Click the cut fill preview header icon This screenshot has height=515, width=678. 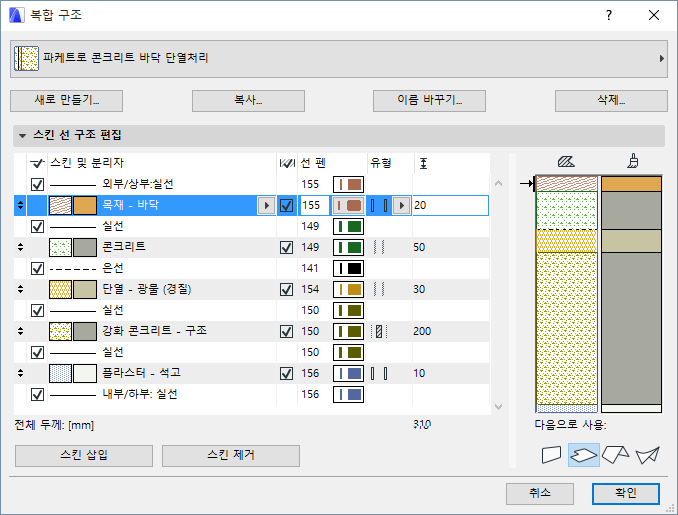566,162
